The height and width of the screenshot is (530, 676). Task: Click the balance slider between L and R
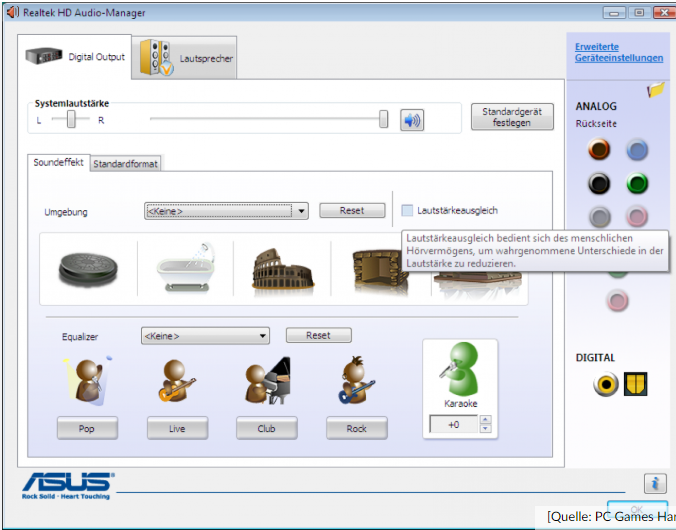71,119
